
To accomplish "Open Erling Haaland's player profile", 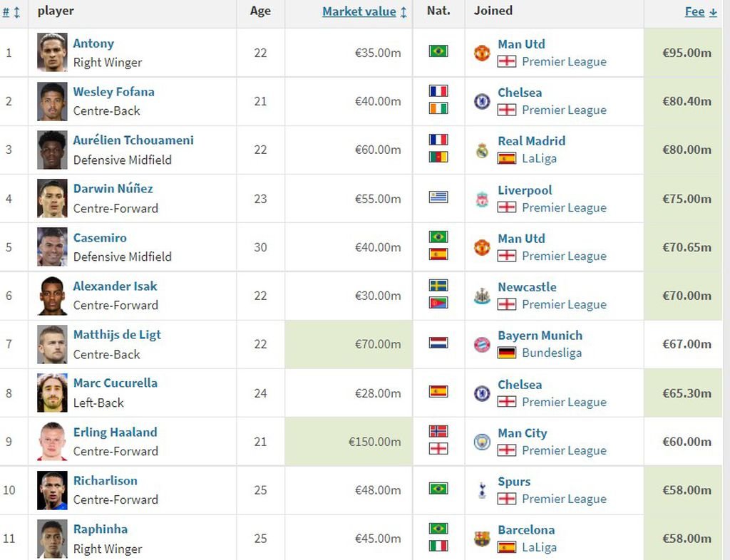I will click(115, 432).
